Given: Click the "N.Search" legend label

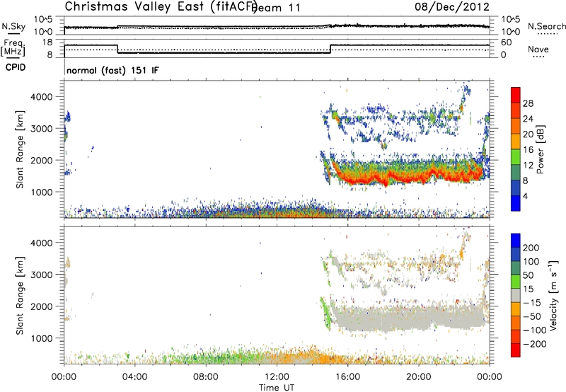Looking at the screenshot, I should 546,26.
